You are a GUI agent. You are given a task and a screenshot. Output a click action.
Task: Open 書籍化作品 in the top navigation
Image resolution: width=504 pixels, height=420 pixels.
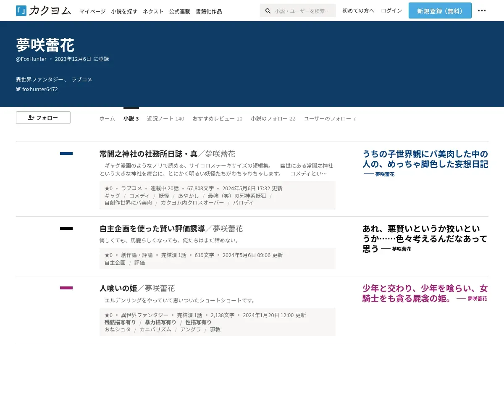pos(209,11)
